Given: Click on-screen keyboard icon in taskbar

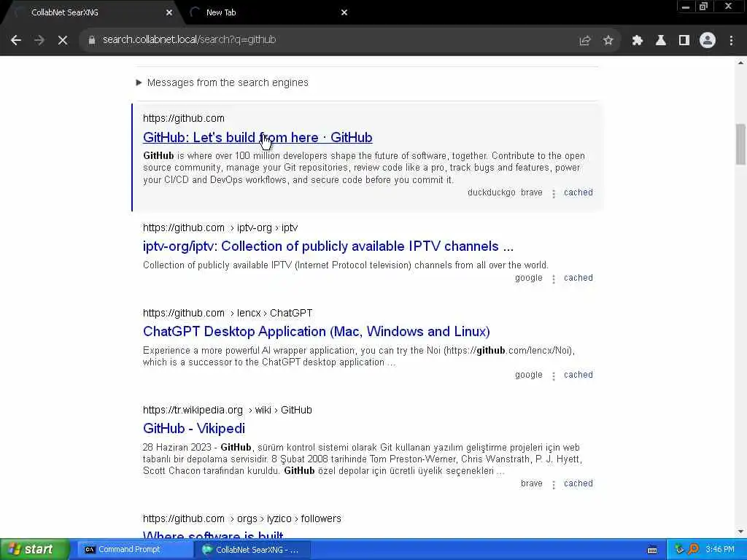Looking at the screenshot, I should pyautogui.click(x=652, y=550).
